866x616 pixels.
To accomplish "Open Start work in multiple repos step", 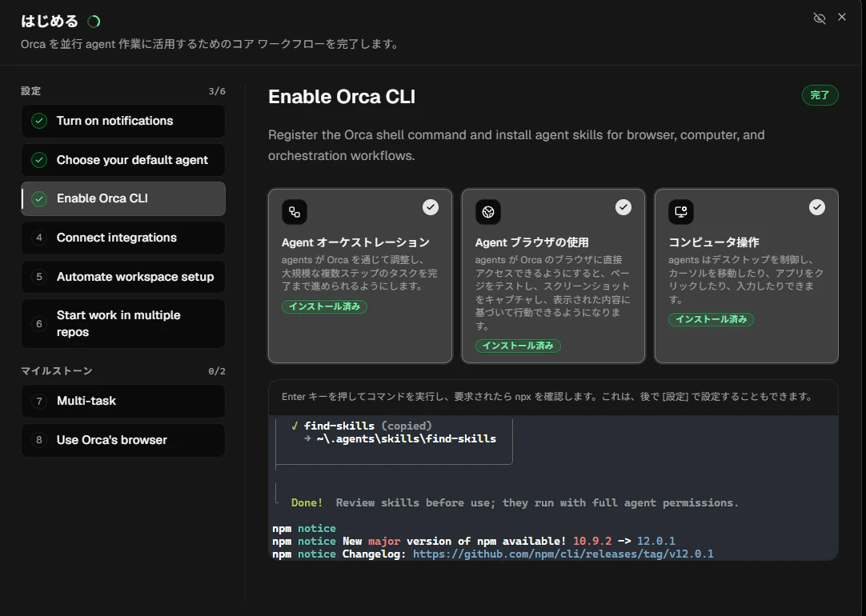I will [x=123, y=323].
